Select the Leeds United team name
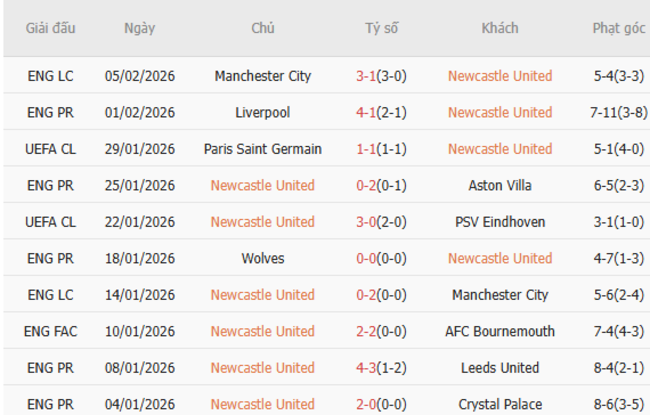The height and width of the screenshot is (415, 650). [x=500, y=368]
